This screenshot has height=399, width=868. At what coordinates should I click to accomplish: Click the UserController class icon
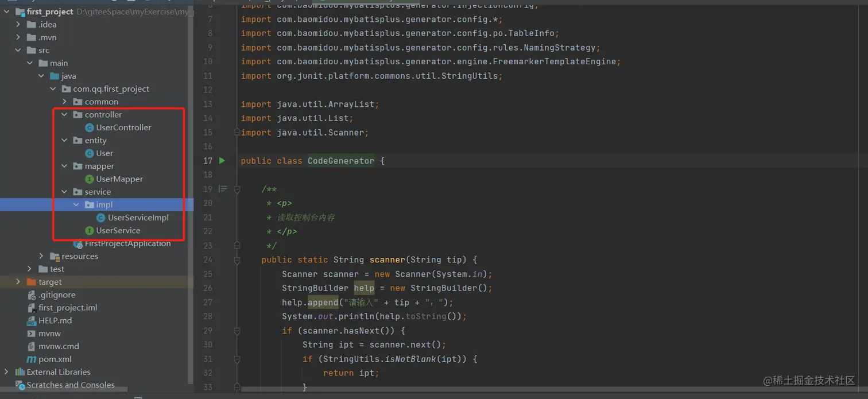(90, 127)
